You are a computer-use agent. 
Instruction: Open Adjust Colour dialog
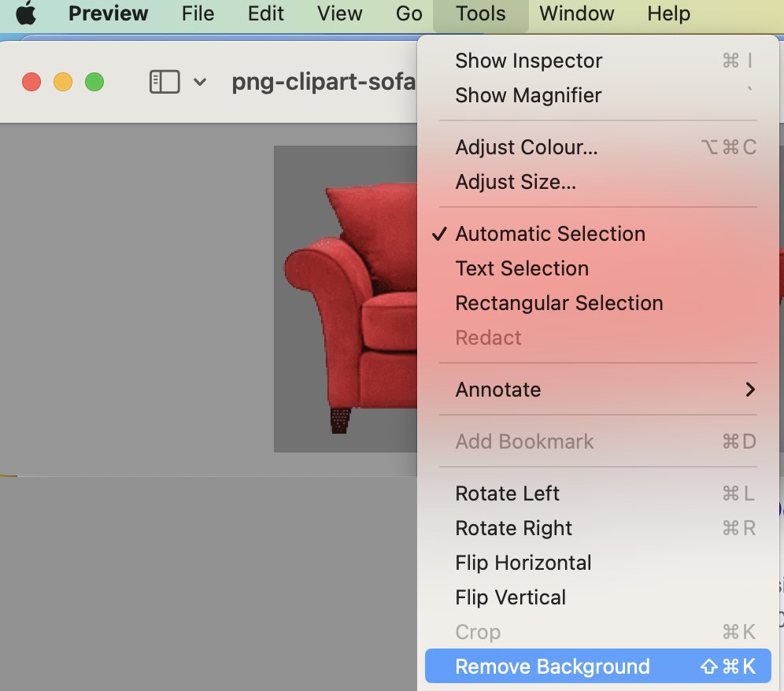click(x=597, y=147)
